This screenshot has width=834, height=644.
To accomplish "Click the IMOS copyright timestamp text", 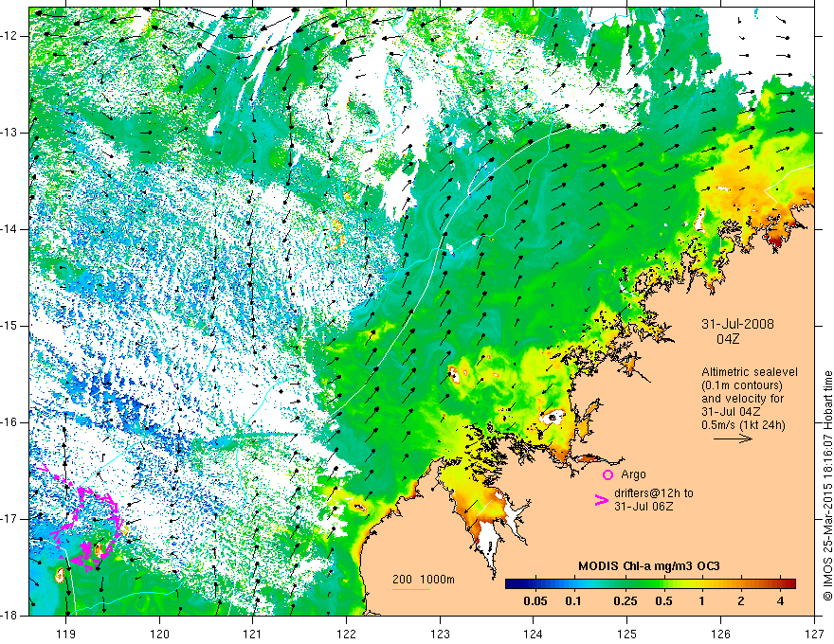I will pos(827,486).
